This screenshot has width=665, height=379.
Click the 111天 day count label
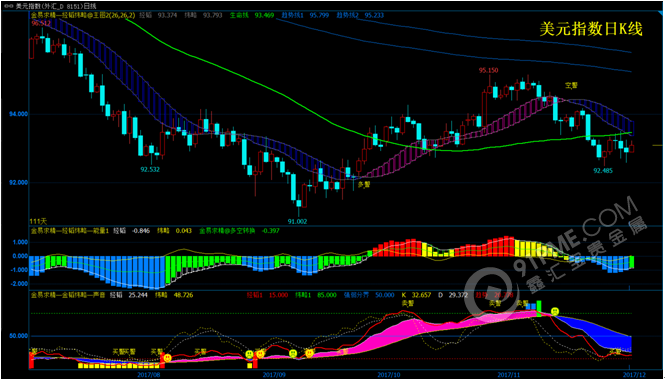[x=38, y=221]
